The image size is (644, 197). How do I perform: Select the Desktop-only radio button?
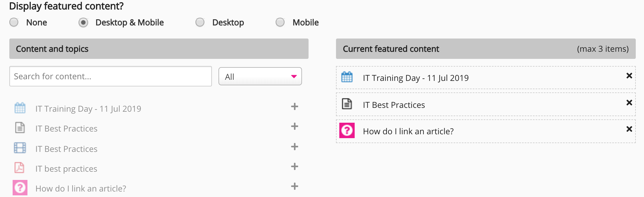pos(200,22)
